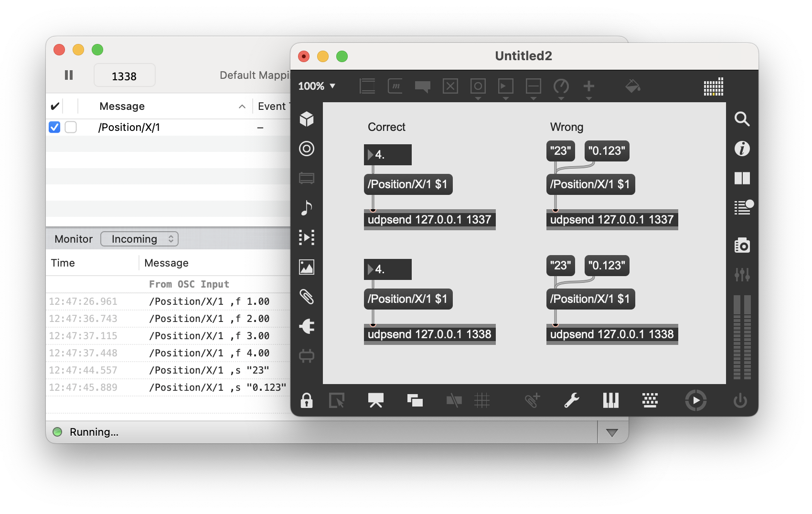
Task: Click the paint bucket format icon
Action: click(x=633, y=86)
